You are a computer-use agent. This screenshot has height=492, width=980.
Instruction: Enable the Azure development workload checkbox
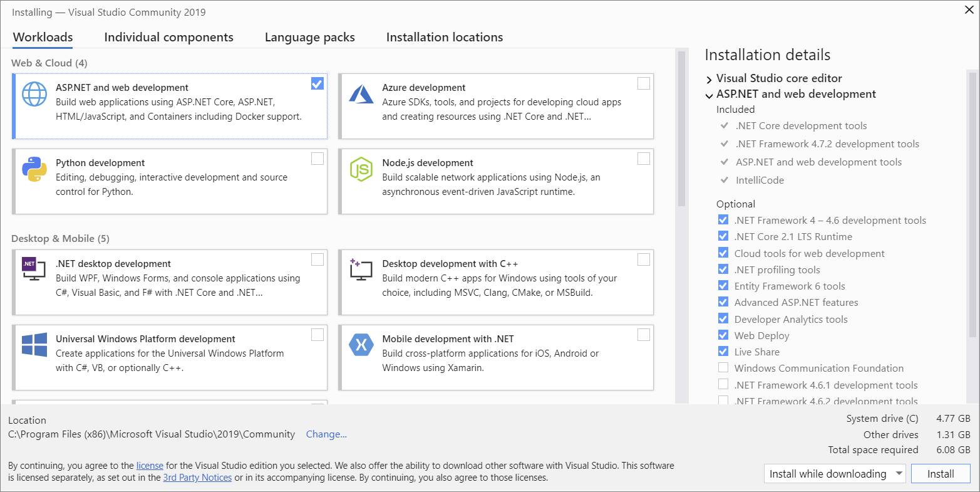point(644,83)
